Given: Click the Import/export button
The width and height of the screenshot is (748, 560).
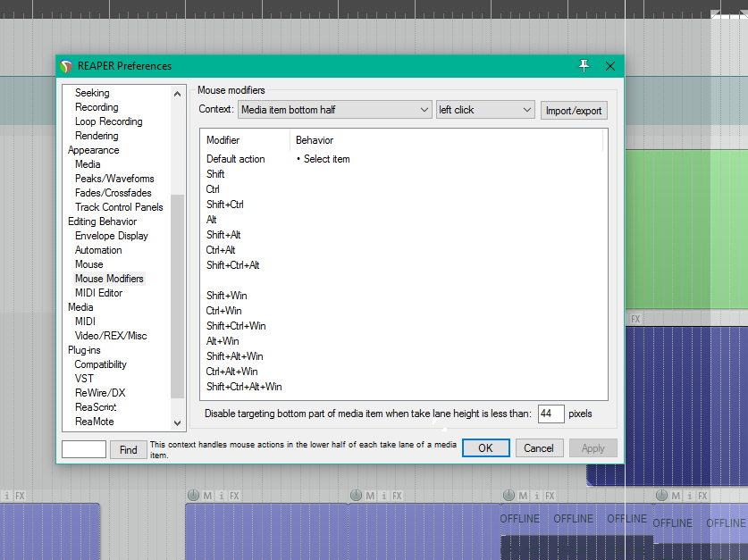Looking at the screenshot, I should [574, 111].
